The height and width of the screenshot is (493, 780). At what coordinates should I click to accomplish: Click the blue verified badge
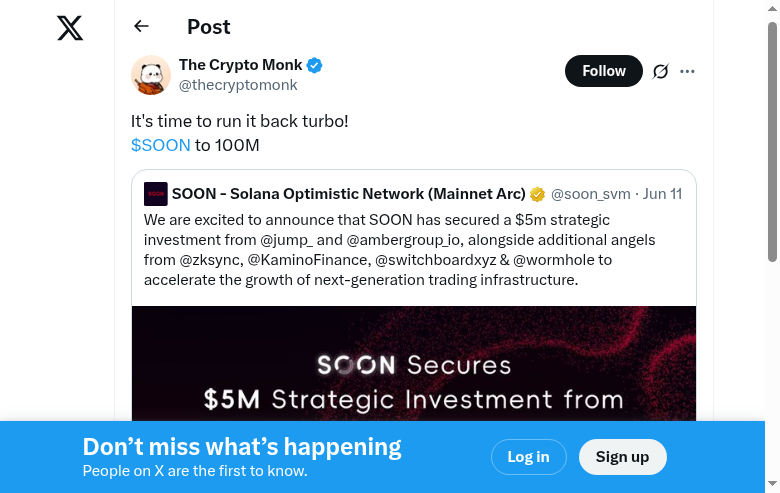coord(315,66)
